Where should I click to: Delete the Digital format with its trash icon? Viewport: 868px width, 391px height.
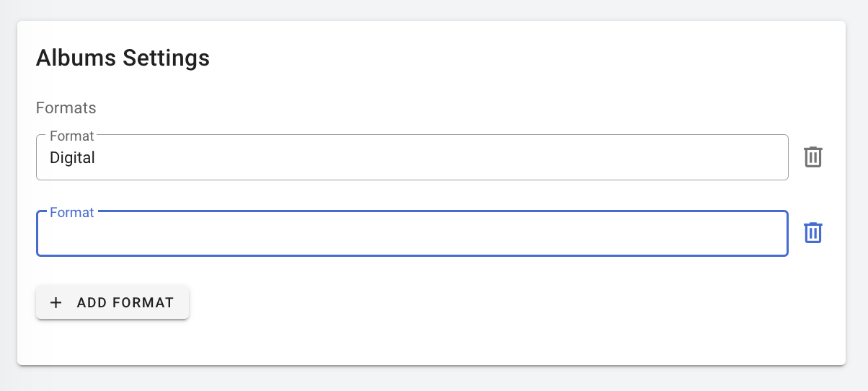(x=813, y=157)
